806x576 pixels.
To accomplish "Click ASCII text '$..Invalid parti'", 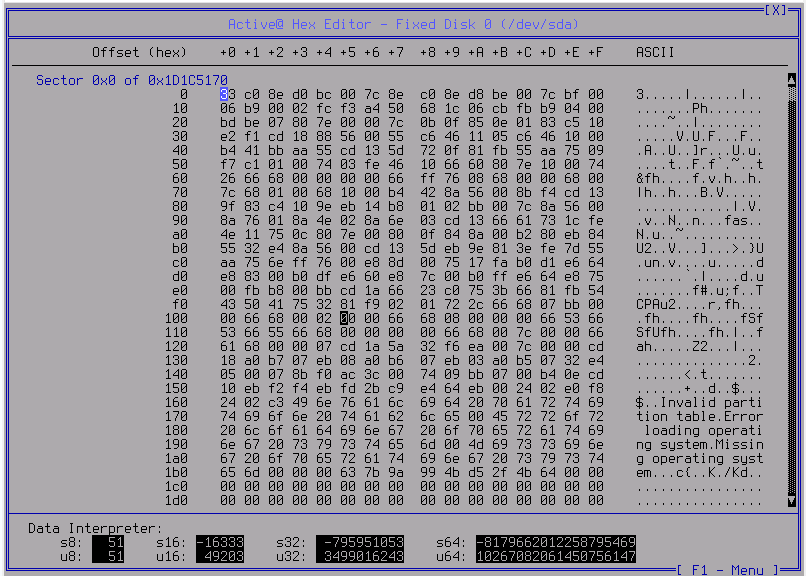I will tap(699, 403).
